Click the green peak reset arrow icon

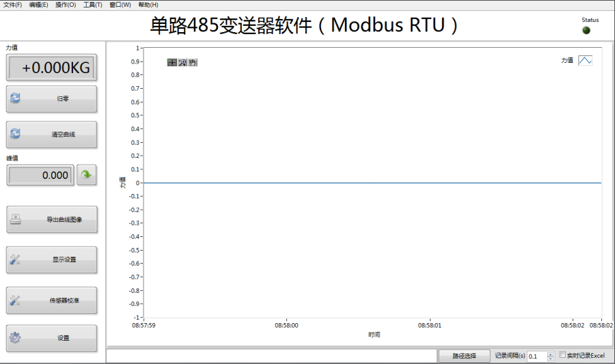(86, 175)
